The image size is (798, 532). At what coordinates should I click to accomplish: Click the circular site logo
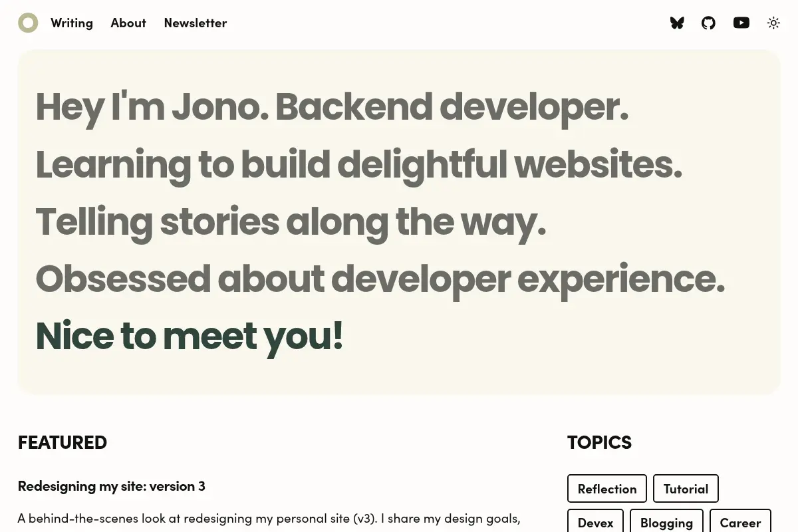(x=28, y=23)
